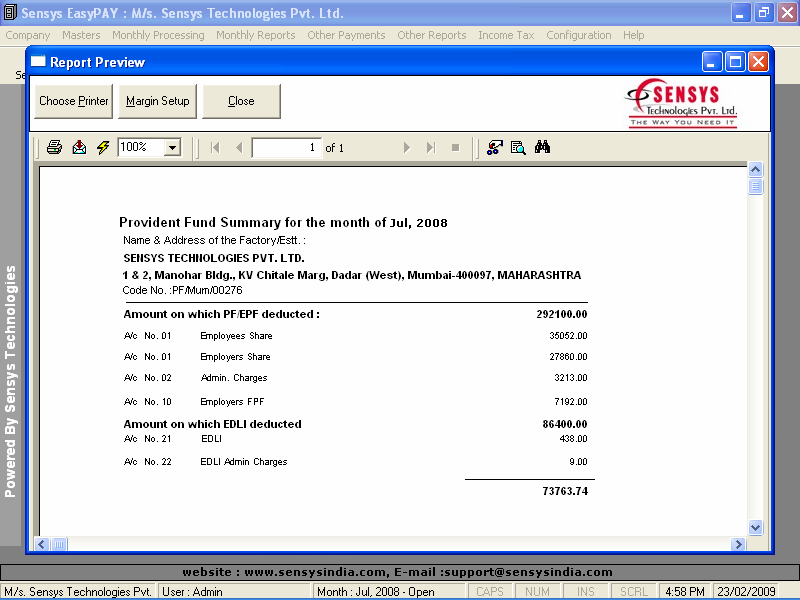This screenshot has width=800, height=600.
Task: Open the Help menu
Action: point(634,35)
